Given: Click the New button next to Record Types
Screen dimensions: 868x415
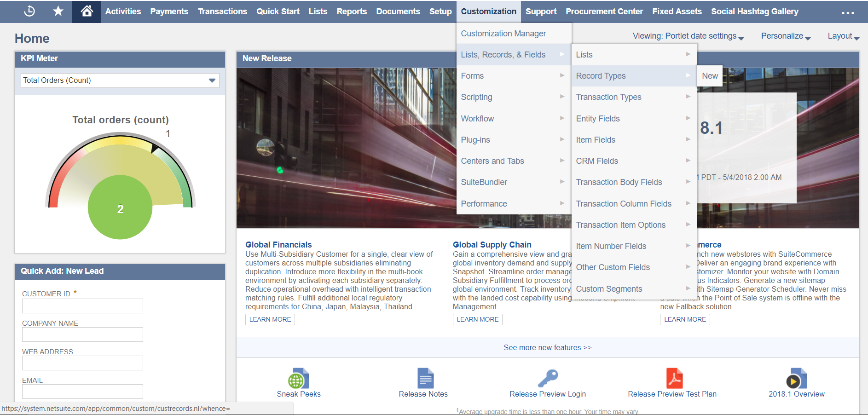Looking at the screenshot, I should coord(709,75).
